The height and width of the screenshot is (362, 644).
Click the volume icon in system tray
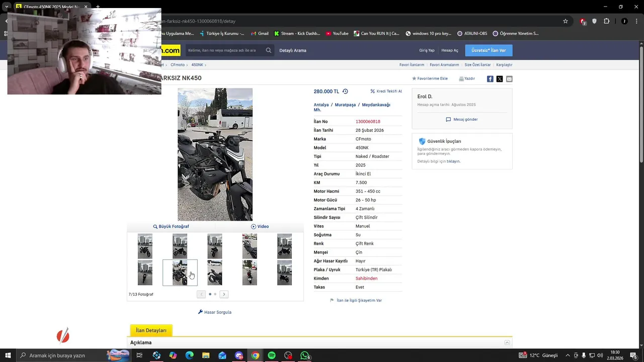(x=600, y=355)
